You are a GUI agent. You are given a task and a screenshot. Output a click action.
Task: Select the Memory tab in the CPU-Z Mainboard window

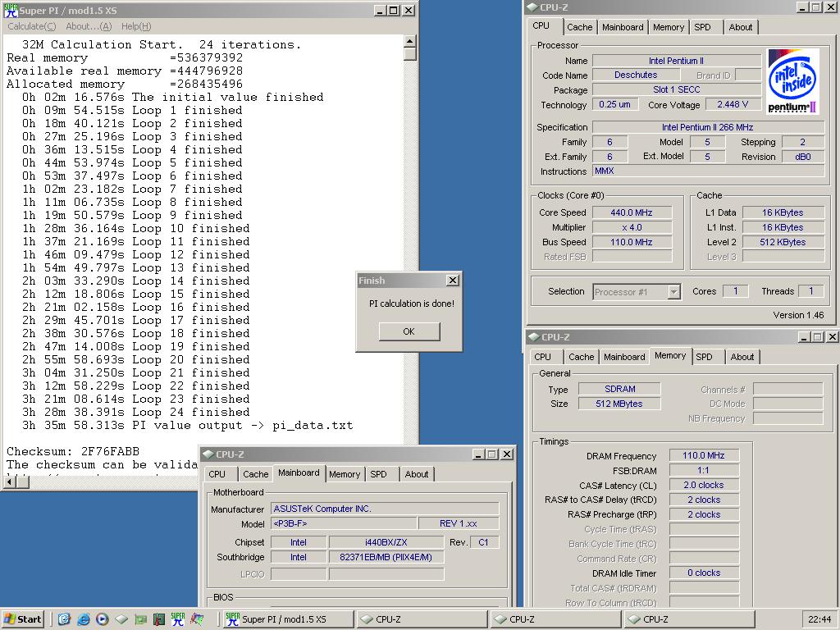345,474
